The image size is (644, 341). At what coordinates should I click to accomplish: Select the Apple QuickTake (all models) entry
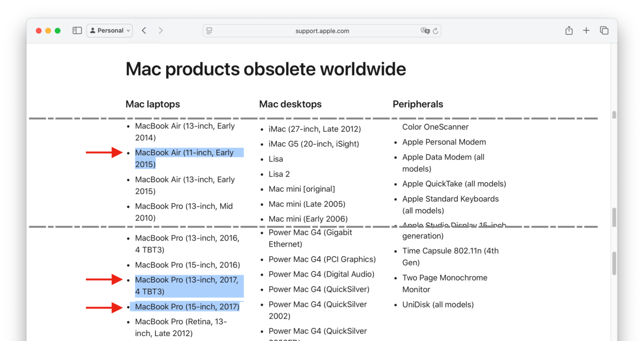tap(454, 184)
